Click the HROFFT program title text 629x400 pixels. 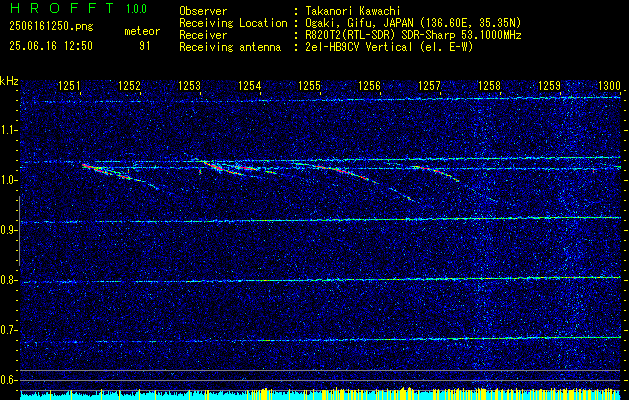(62, 8)
